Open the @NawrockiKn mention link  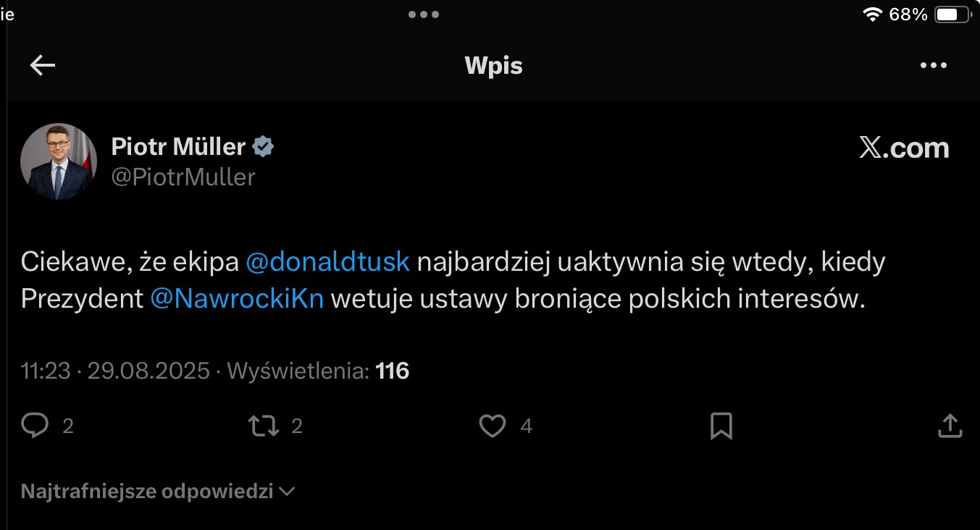[x=237, y=299]
